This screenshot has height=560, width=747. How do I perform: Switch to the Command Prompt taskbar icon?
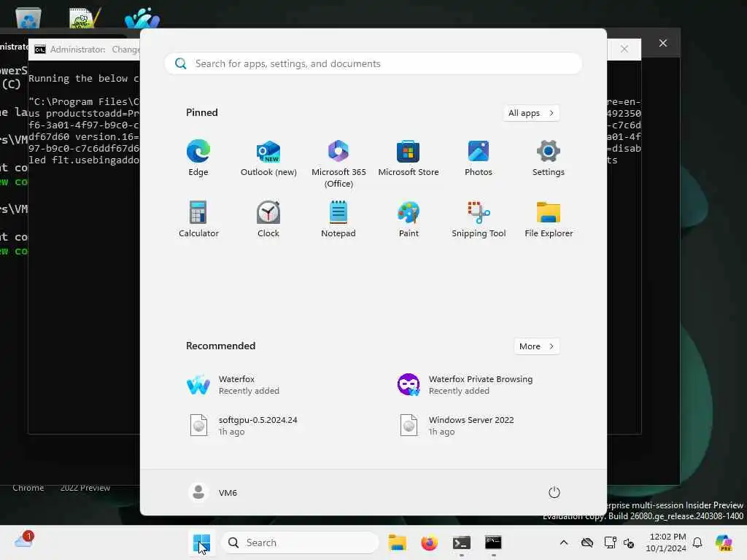(493, 542)
